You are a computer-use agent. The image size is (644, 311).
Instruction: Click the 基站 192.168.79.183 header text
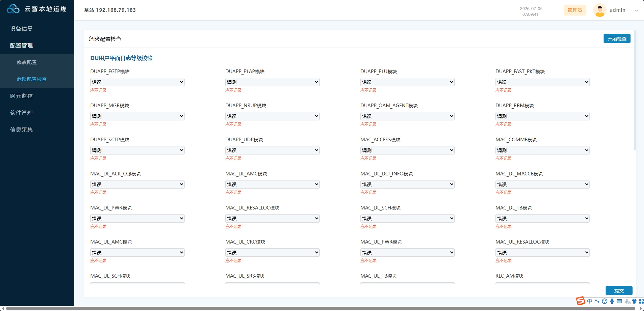110,10
